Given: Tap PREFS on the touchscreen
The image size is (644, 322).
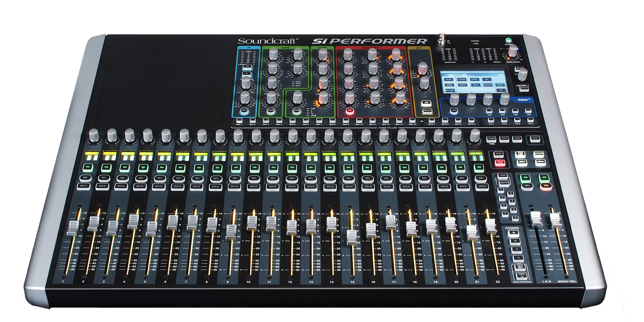Looking at the screenshot, I should pyautogui.click(x=462, y=85).
